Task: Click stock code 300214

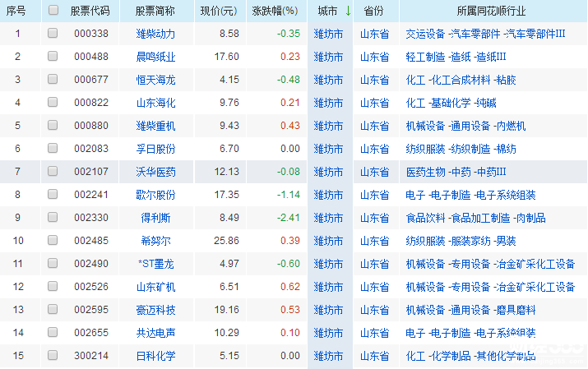Action: click(x=91, y=356)
